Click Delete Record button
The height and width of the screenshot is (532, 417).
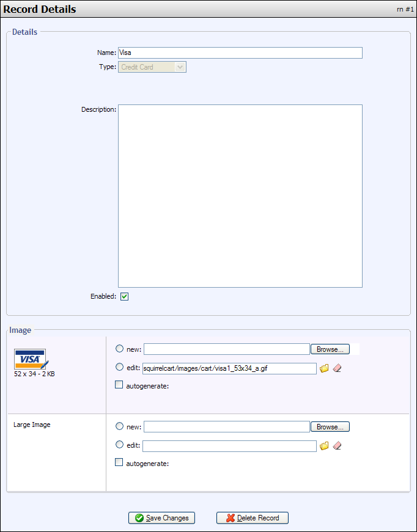[252, 518]
